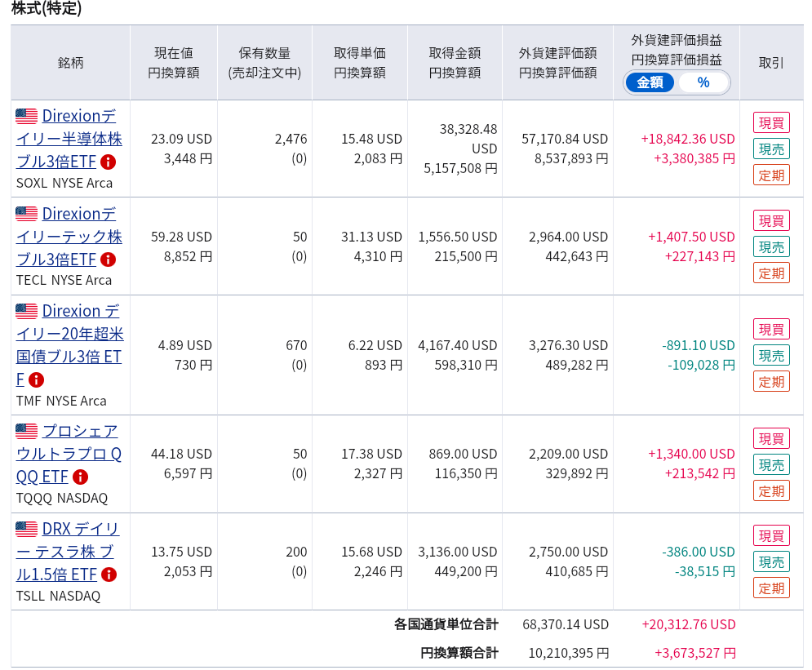The height and width of the screenshot is (670, 812).
Task: Click the 各国通貨単位合計 label
Action: [x=446, y=624]
